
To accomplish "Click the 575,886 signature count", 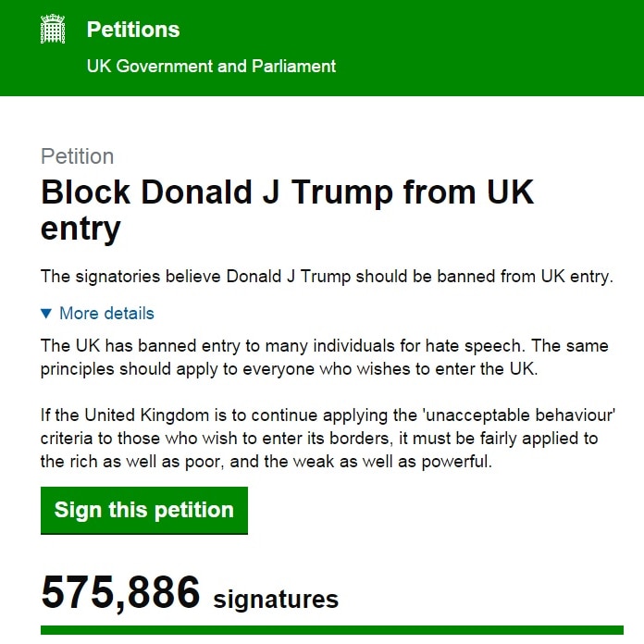I will click(120, 592).
